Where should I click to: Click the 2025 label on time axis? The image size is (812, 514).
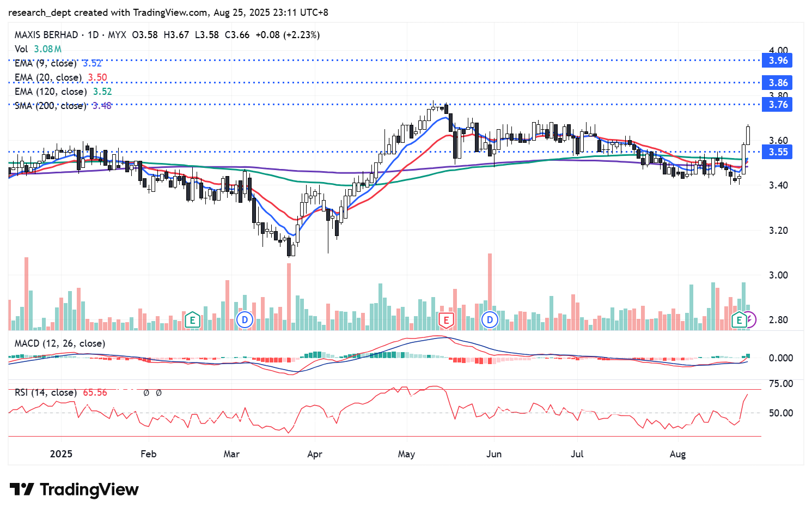61,454
